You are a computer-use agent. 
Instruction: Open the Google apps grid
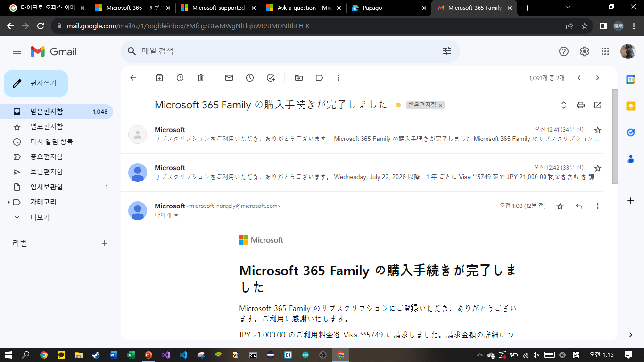[x=605, y=51]
